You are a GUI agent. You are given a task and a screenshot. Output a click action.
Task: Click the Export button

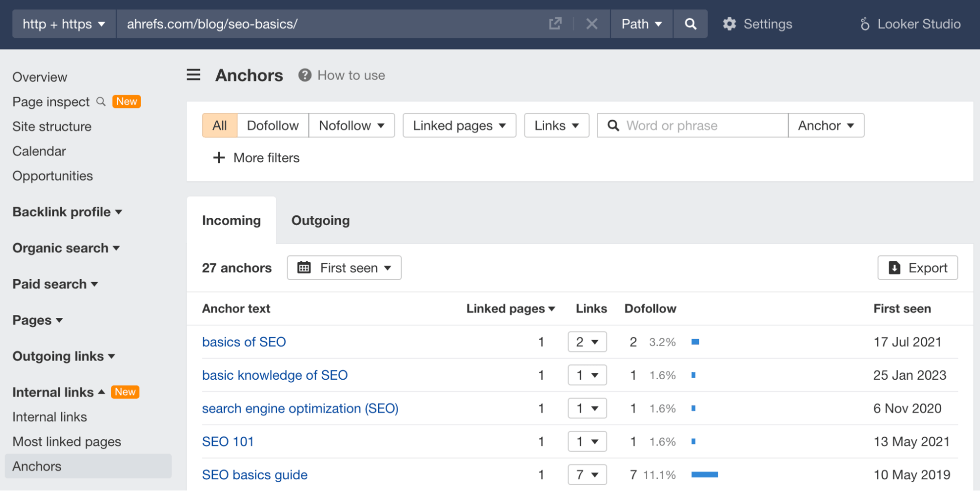(x=917, y=268)
